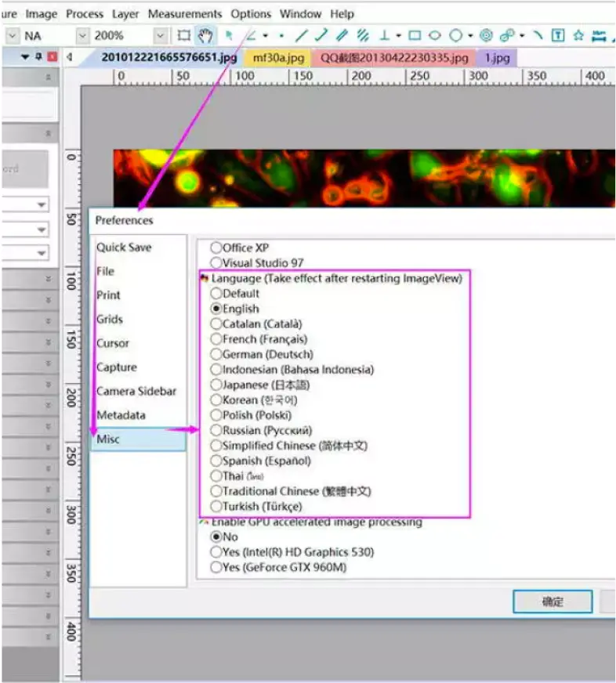The width and height of the screenshot is (616, 683).
Task: Open the Help menu
Action: tap(342, 14)
